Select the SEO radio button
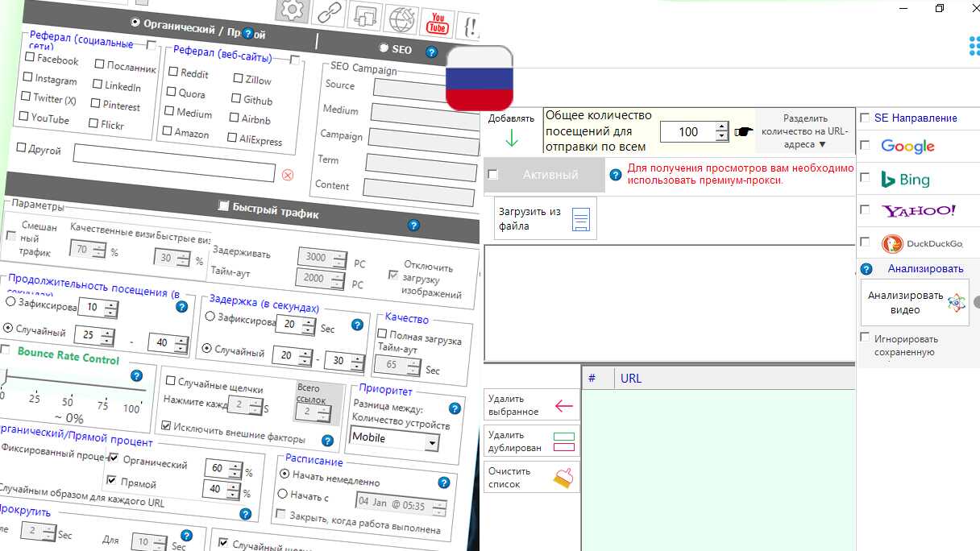The height and width of the screenshot is (551, 980). click(x=384, y=48)
